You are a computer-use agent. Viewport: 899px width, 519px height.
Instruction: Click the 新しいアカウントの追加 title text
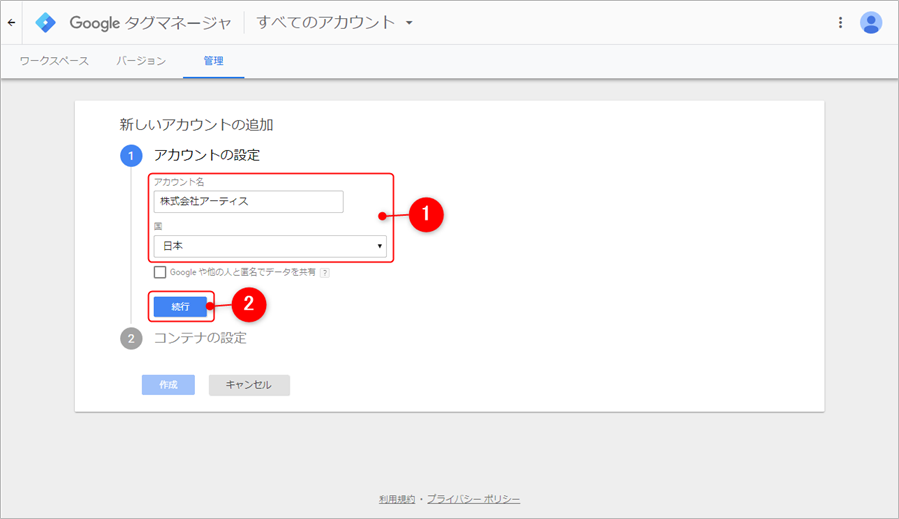(196, 125)
